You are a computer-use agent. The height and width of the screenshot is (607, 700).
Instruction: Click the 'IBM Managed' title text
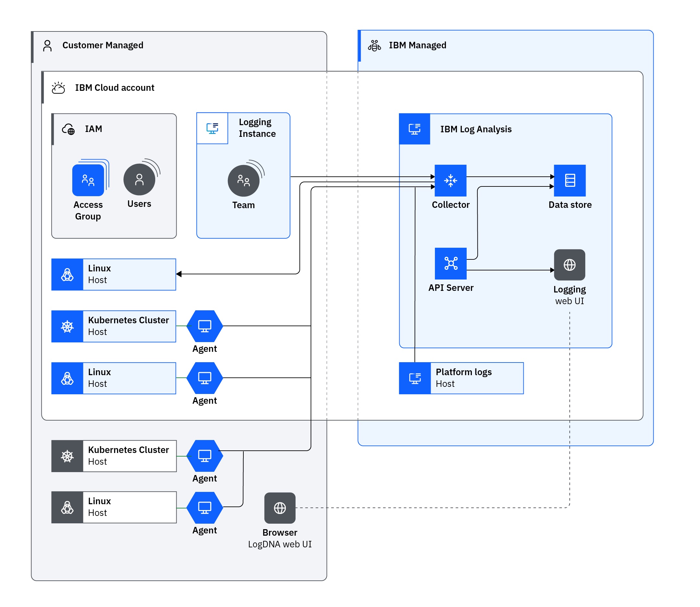point(417,45)
